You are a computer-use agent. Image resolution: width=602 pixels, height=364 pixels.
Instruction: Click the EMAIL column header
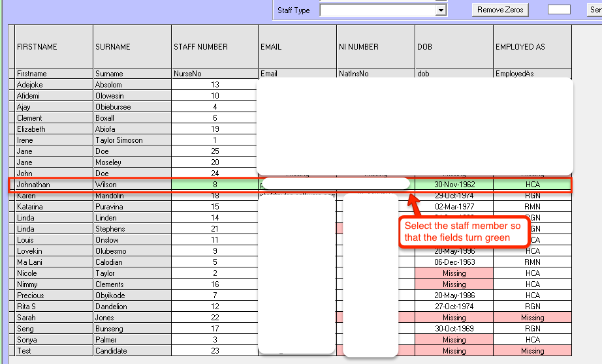297,47
